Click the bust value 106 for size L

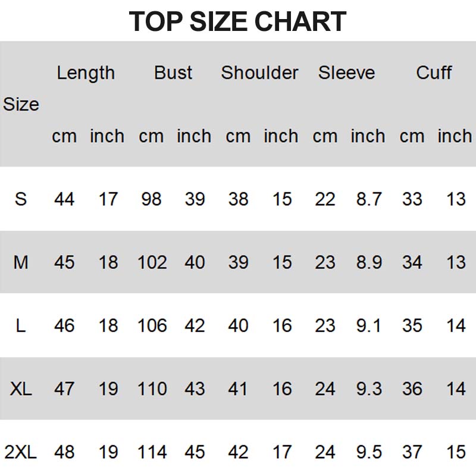click(x=152, y=325)
